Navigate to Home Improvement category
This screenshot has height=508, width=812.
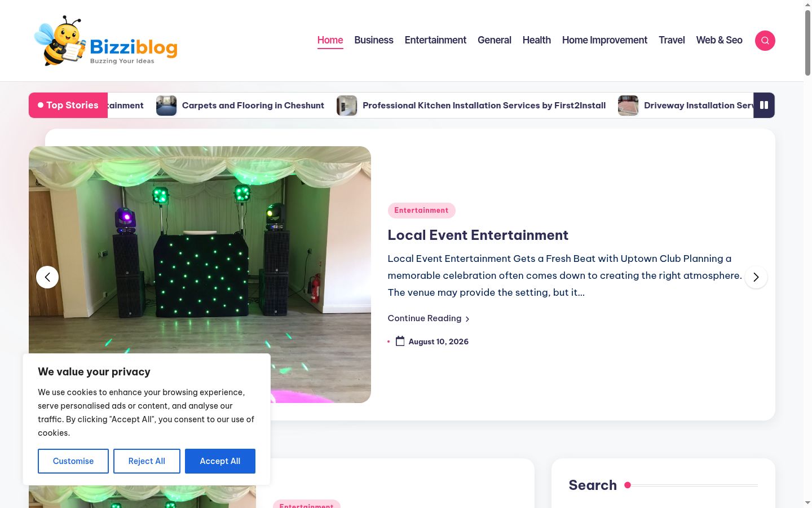[x=604, y=40]
